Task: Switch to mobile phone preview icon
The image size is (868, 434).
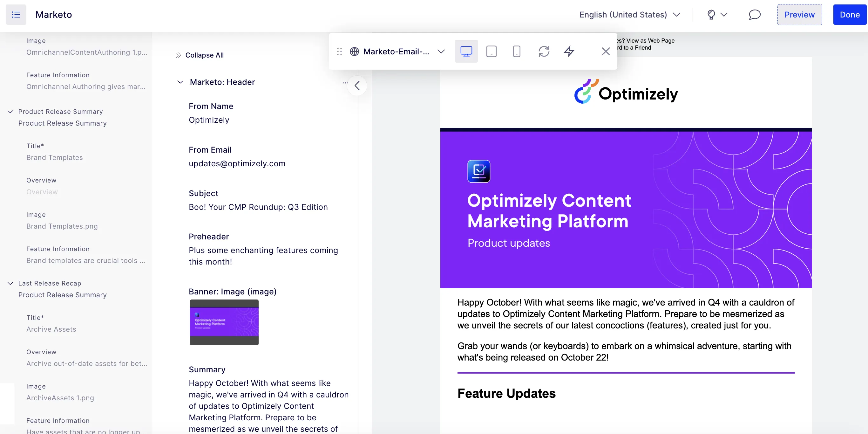Action: coord(517,51)
